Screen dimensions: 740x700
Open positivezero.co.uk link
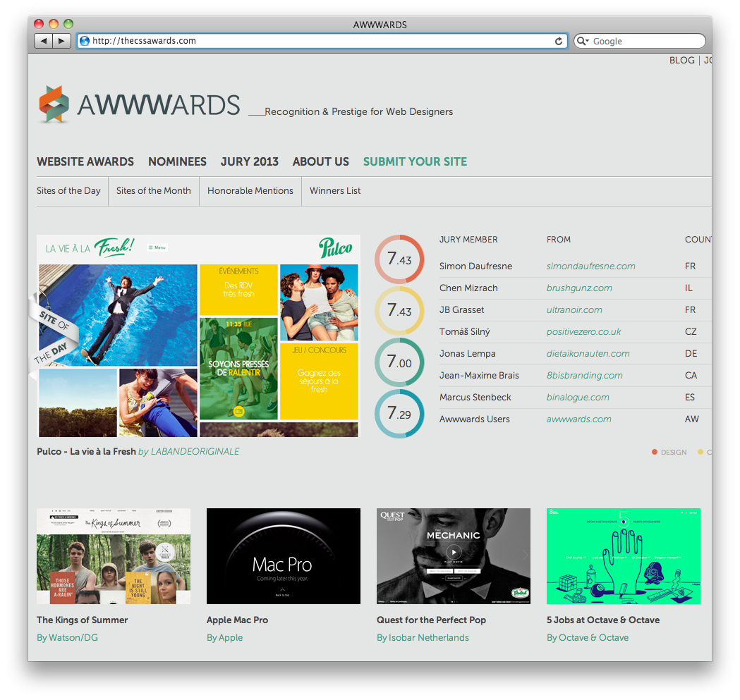[x=584, y=331]
